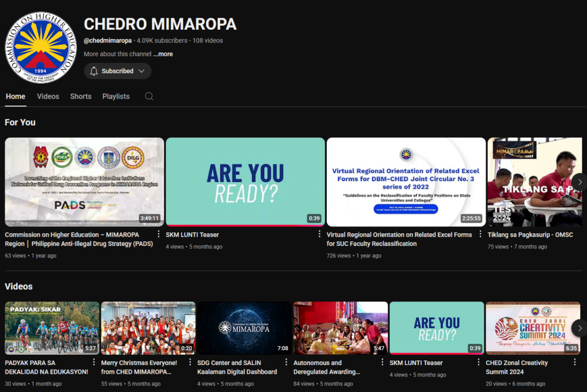Open options menu for For You SKM LUNTI Teaser
Viewport: 587px width, 392px height.
(x=319, y=234)
